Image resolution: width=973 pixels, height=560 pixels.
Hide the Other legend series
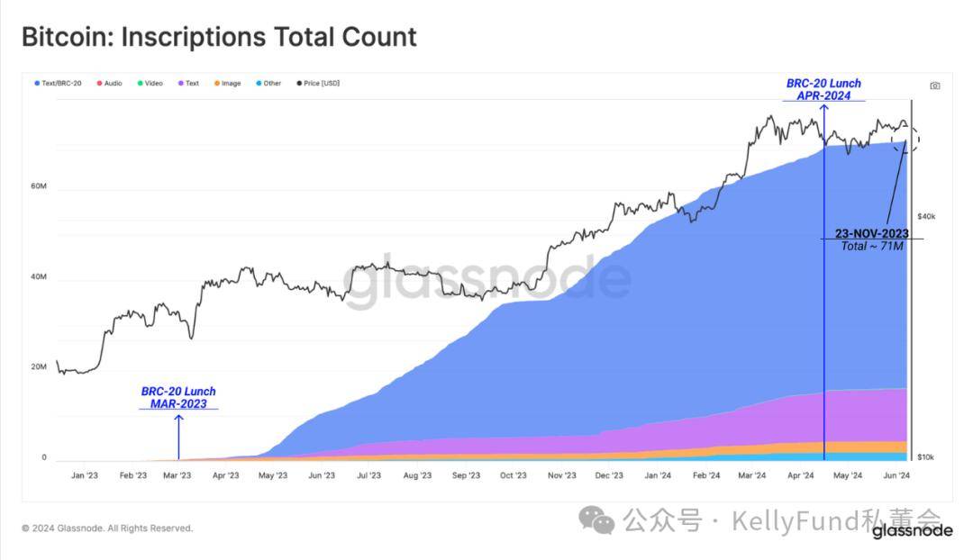(268, 83)
